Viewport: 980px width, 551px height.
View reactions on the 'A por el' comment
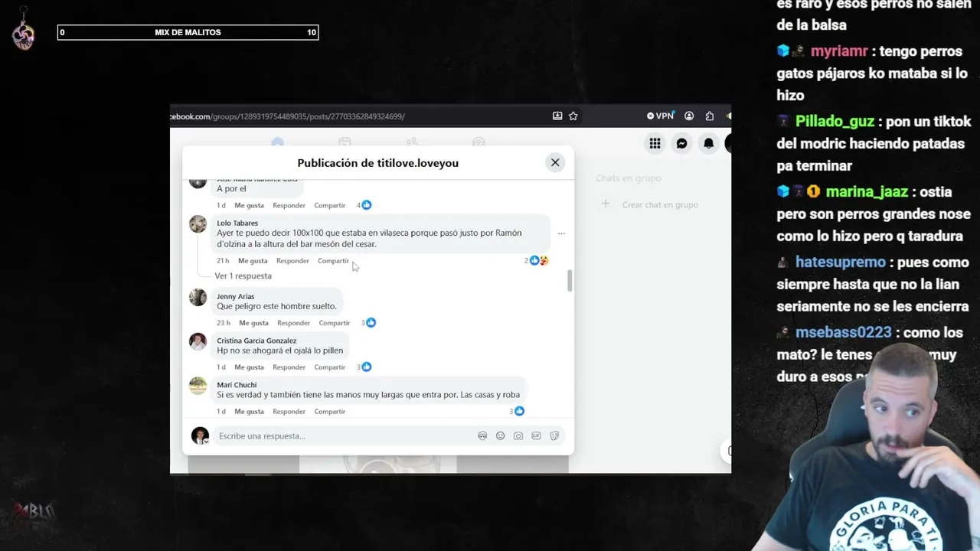coord(364,205)
